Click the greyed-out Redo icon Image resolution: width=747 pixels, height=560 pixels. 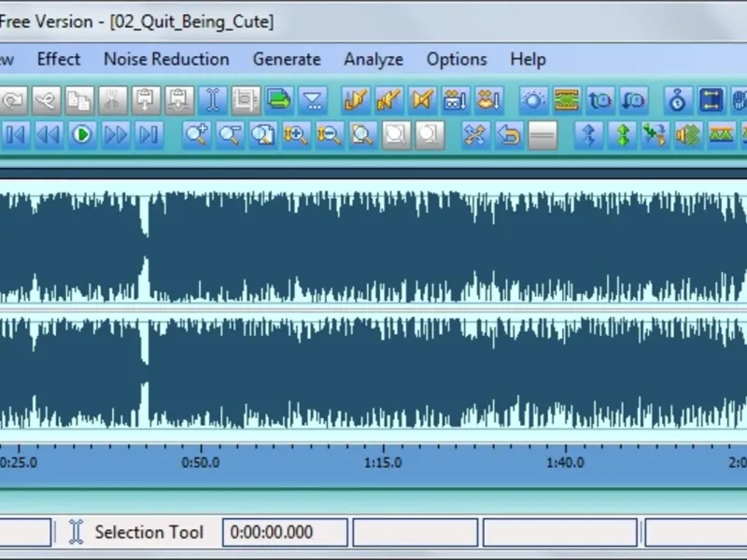[46, 101]
